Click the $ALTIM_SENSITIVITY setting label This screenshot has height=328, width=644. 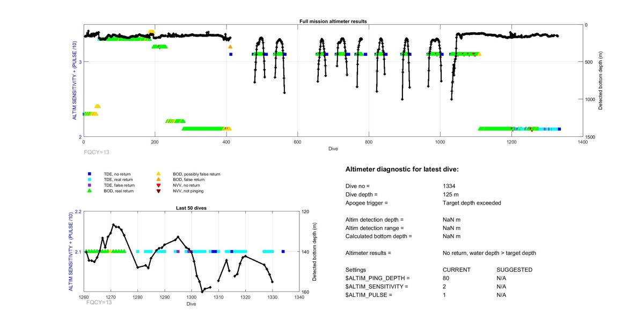coord(377,287)
